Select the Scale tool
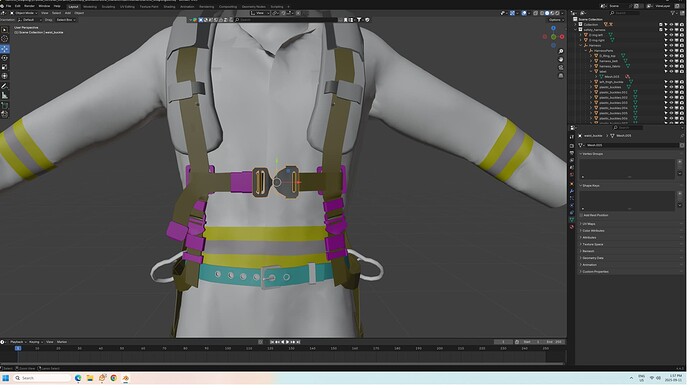The width and height of the screenshot is (690, 388). tap(4, 67)
